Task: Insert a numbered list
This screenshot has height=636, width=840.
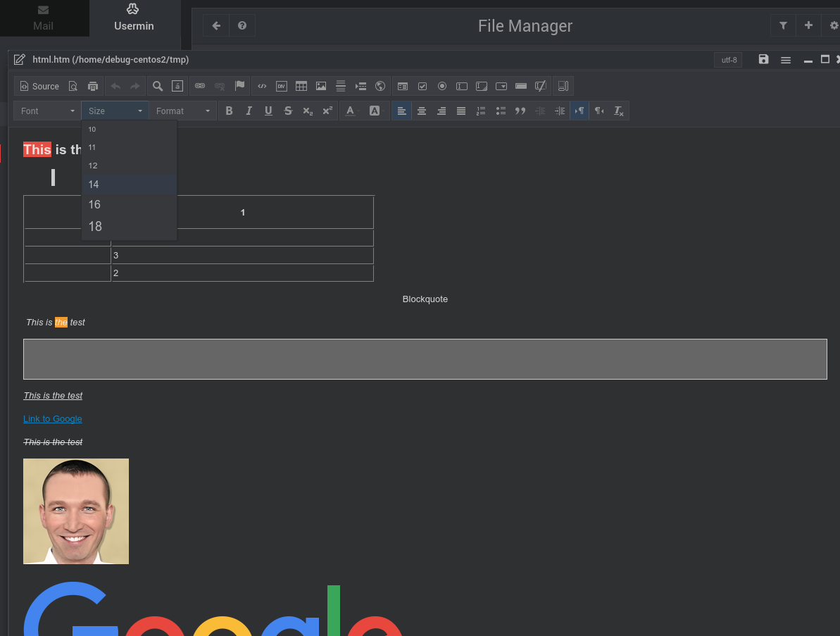Action: pyautogui.click(x=480, y=111)
